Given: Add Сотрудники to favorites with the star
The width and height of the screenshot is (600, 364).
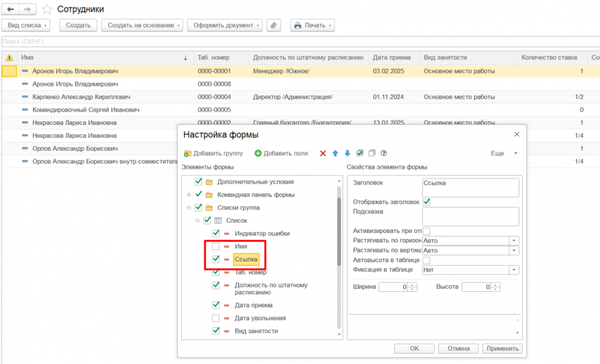Looking at the screenshot, I should tap(47, 9).
